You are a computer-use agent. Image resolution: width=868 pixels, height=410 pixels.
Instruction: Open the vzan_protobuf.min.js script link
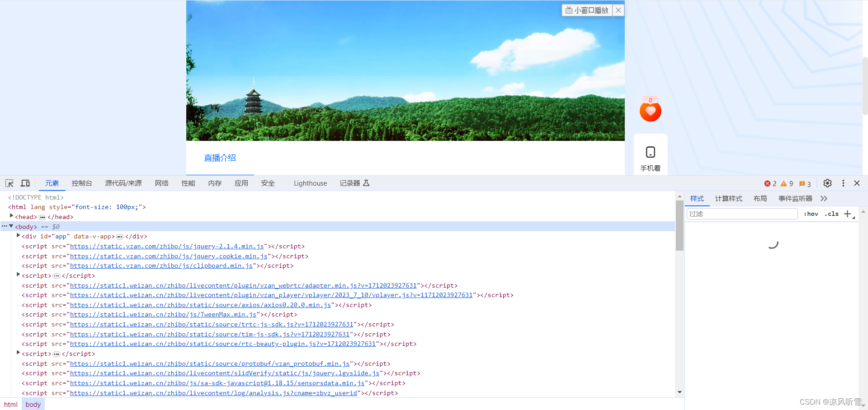[210, 364]
